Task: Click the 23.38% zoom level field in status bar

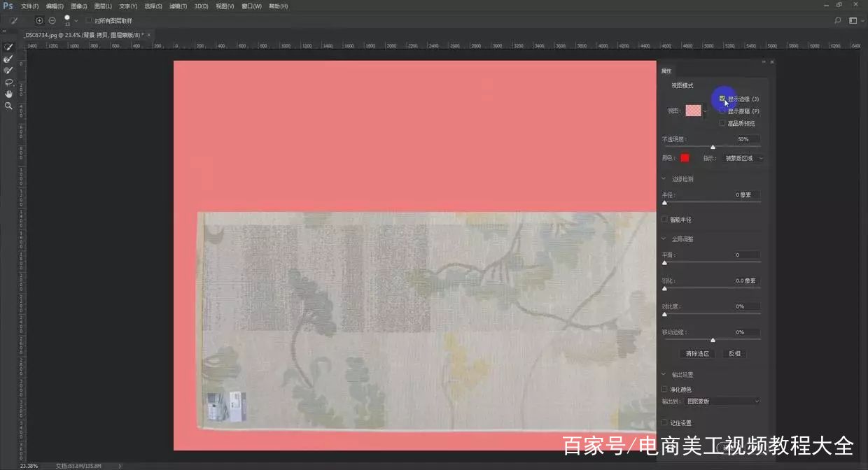Action: pos(29,466)
